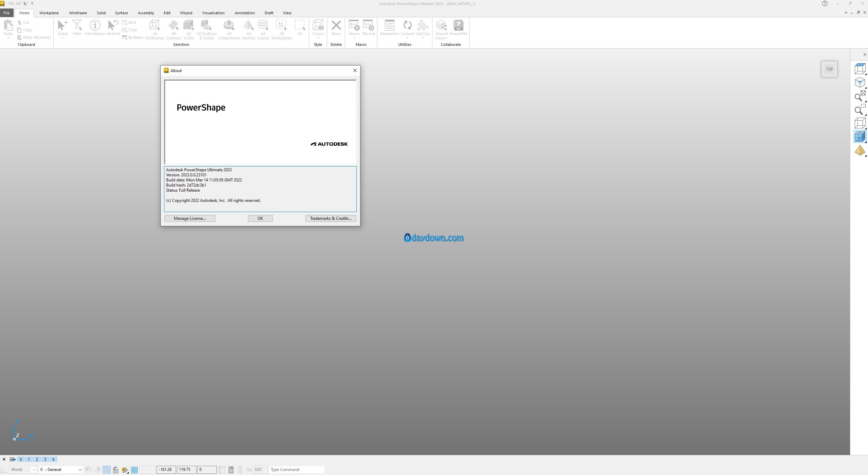868x475 pixels.
Task: Click the isometric view cube icon
Action: tap(860, 82)
